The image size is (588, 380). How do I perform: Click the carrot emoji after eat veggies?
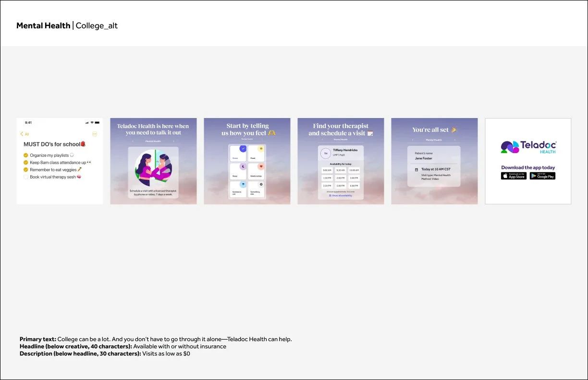pos(80,169)
